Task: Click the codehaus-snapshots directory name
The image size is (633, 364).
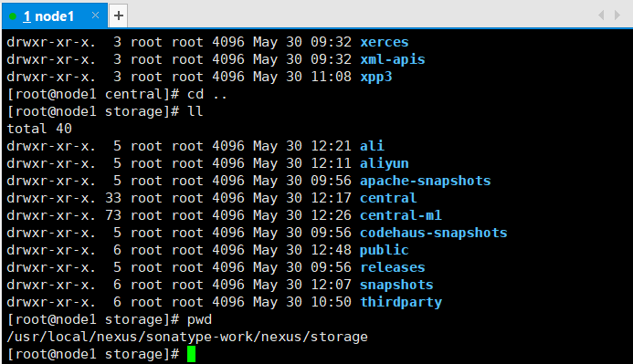Action: pos(433,233)
